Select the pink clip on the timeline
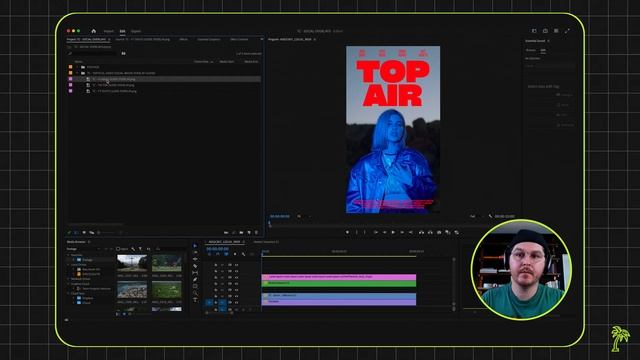Viewport: 640px width, 360px height. click(x=339, y=277)
